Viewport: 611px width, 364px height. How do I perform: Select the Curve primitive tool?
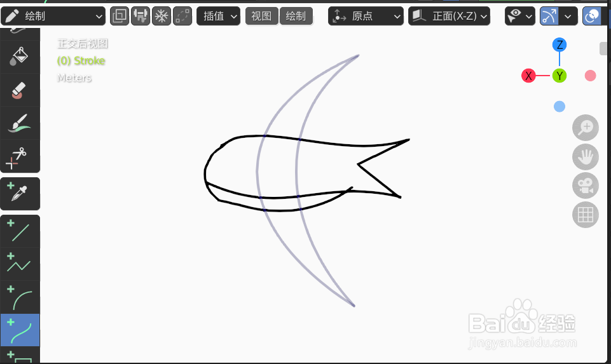20,330
